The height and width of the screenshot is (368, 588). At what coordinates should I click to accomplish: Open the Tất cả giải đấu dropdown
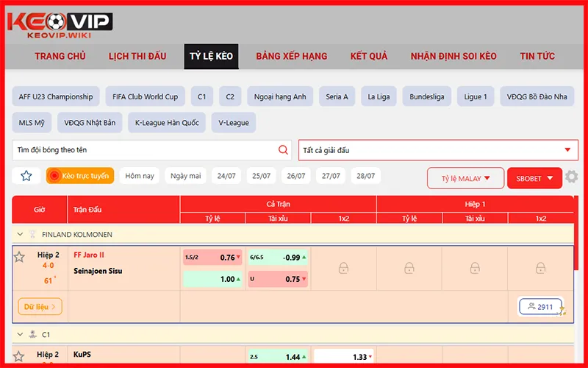tap(437, 150)
